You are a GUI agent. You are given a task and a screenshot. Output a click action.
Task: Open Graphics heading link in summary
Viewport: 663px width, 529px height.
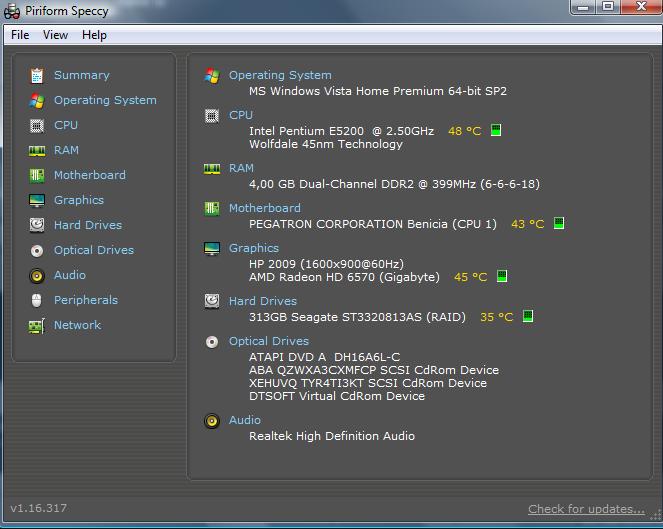point(254,248)
